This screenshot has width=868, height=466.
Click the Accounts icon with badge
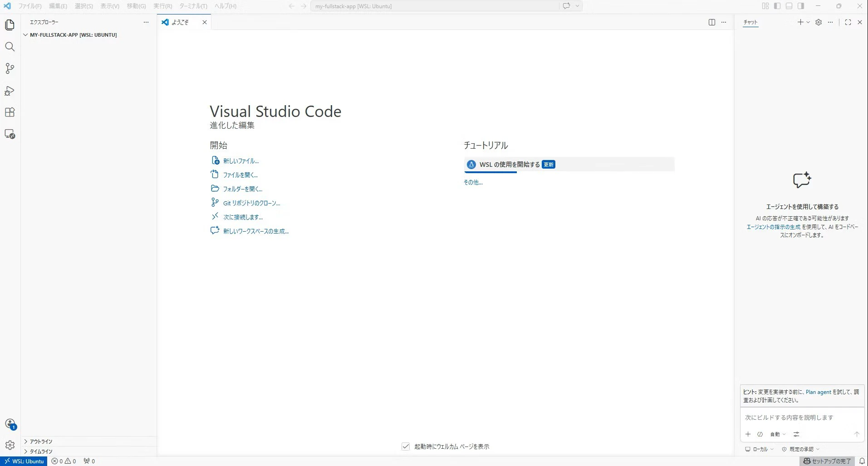pos(10,424)
